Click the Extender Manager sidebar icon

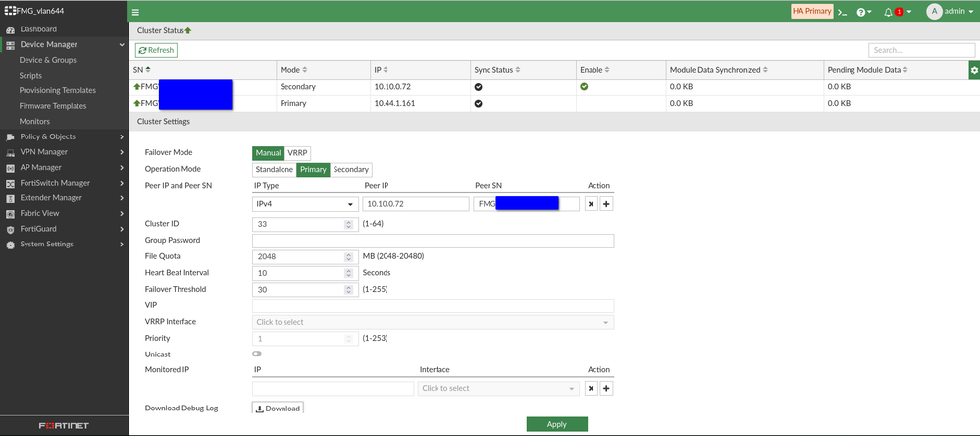(x=10, y=198)
